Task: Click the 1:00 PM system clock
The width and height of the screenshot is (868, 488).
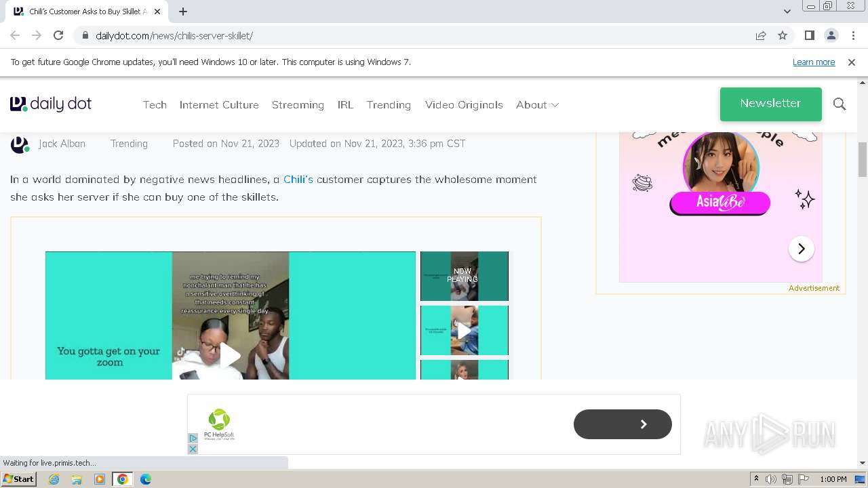Action: (833, 479)
